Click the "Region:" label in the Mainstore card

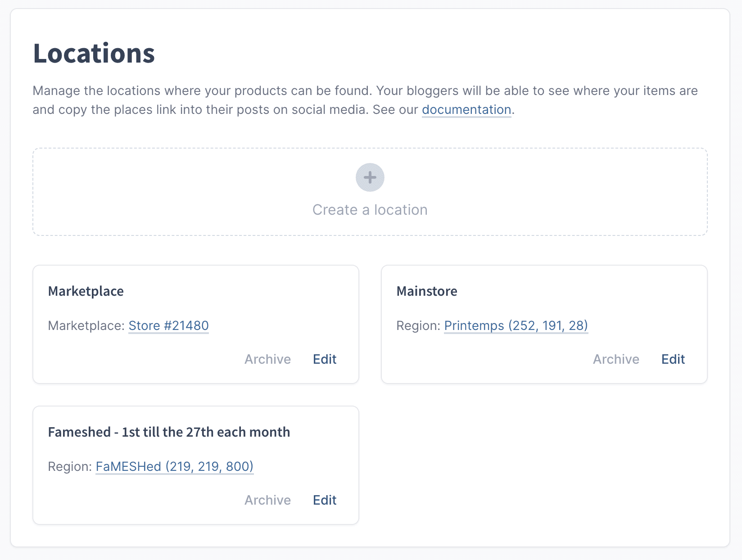coord(418,325)
